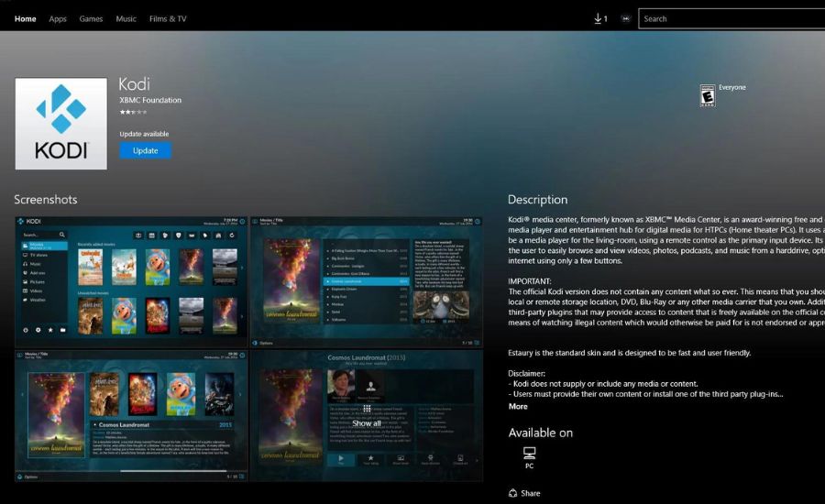Switch to the Apps tab

point(58,19)
